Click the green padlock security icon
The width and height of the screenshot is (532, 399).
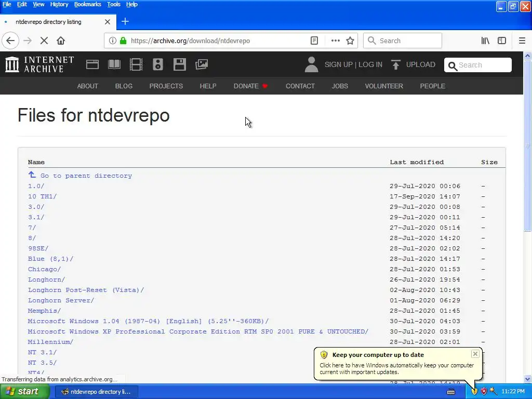123,41
